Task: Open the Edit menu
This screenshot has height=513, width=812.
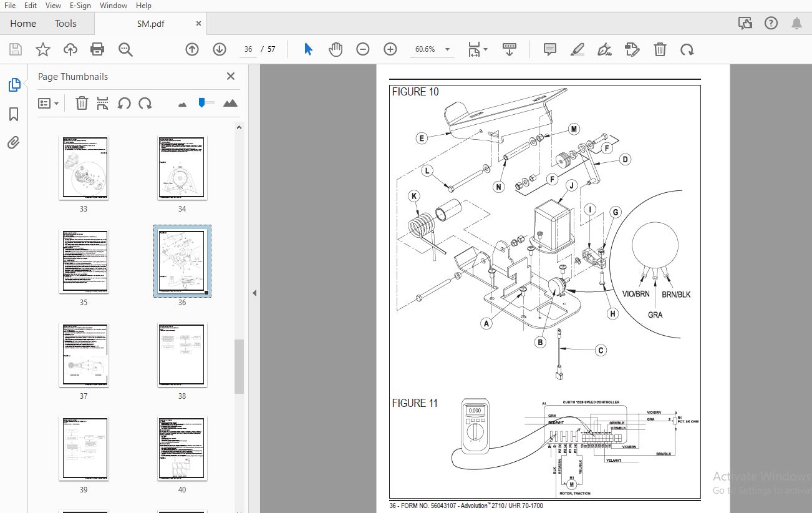Action: (x=30, y=6)
